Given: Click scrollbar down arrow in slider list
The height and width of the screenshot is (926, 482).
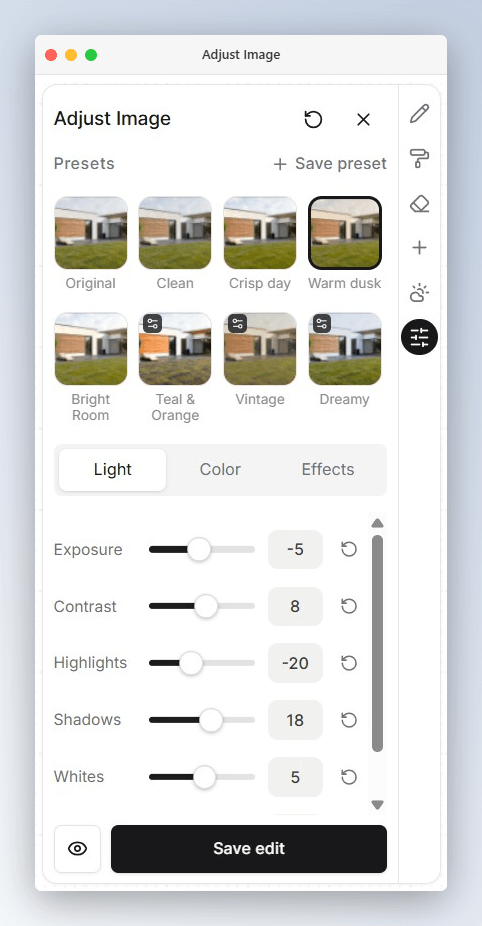Looking at the screenshot, I should (x=377, y=804).
